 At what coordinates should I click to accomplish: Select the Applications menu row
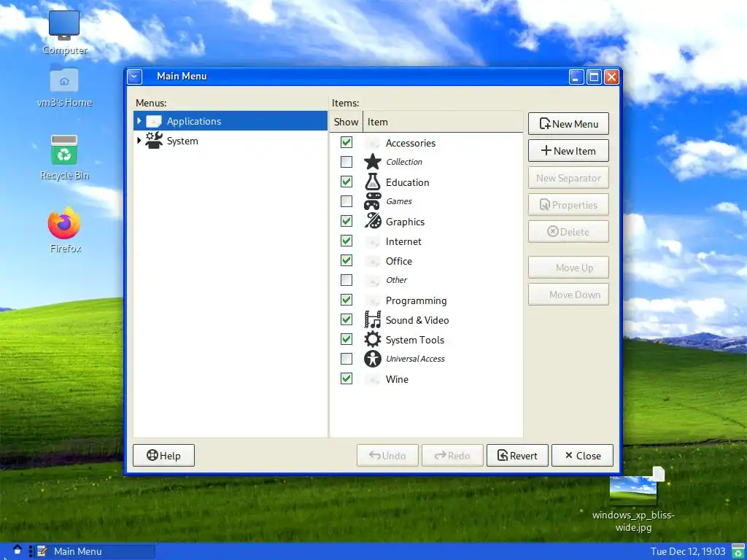[x=231, y=121]
